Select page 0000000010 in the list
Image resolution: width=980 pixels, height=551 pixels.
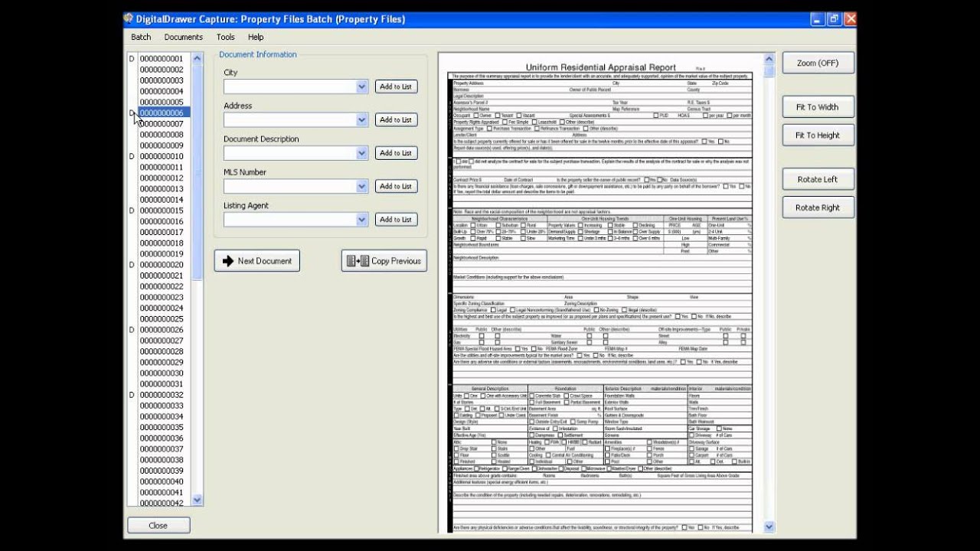coord(162,156)
